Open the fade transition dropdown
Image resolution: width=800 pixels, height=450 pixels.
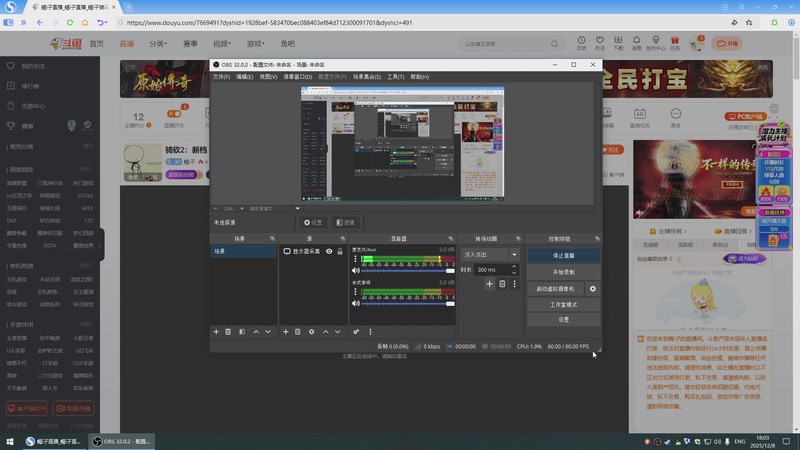[490, 255]
